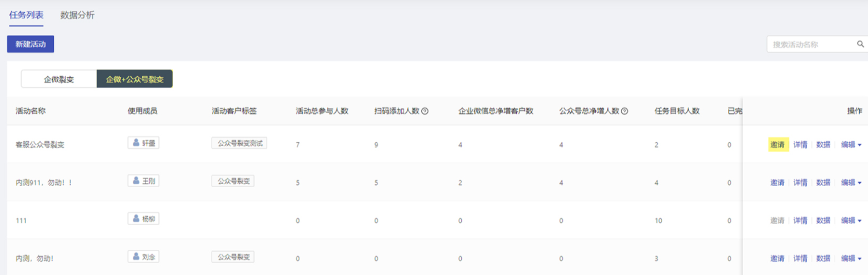Click the search magnifier icon
The image size is (868, 275).
coord(860,44)
